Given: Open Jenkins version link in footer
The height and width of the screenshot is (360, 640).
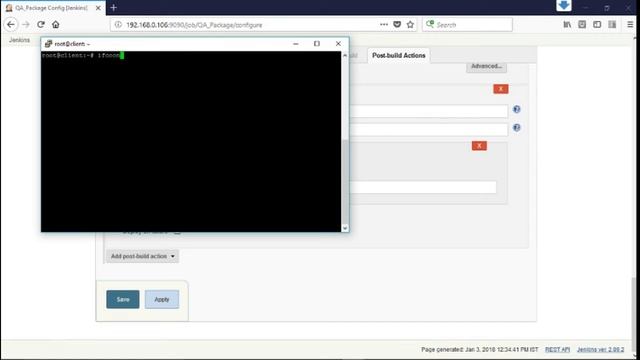Looking at the screenshot, I should [600, 350].
